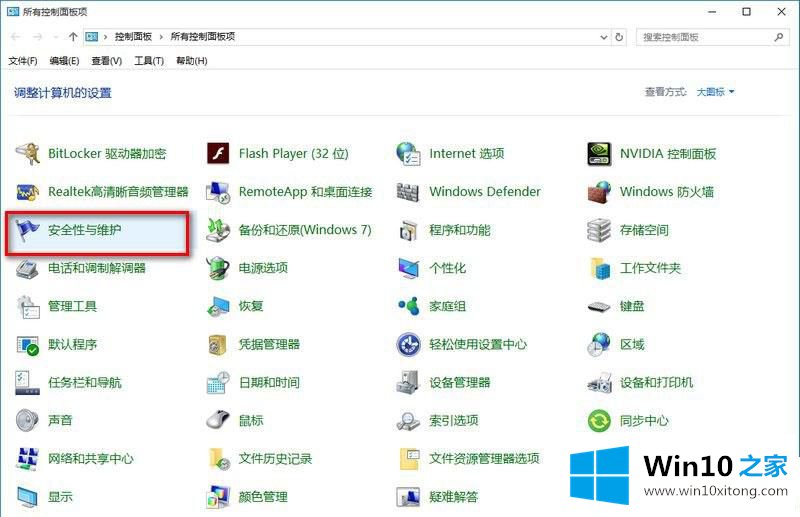Open RemoteApp 和桌面连接 icon

[x=218, y=192]
